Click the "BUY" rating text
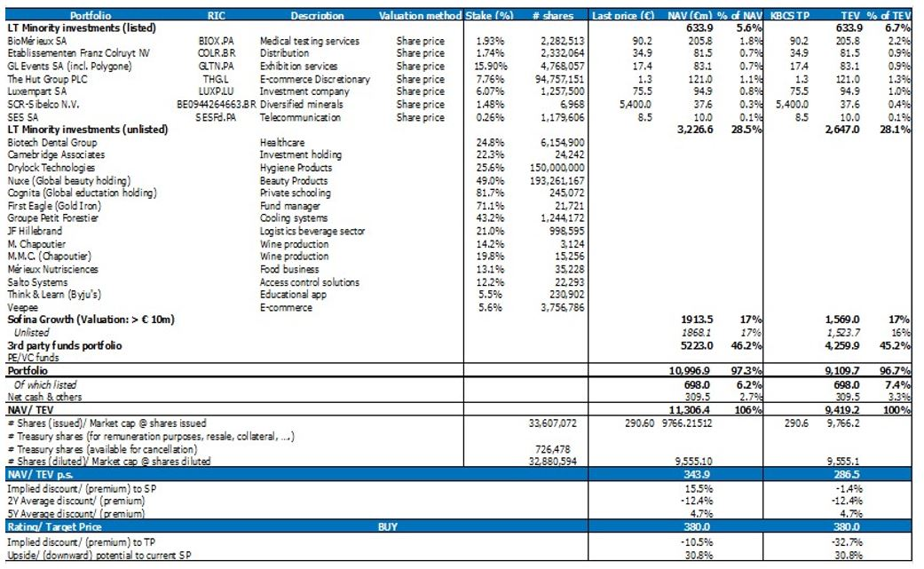Image resolution: width=924 pixels, height=569 pixels. [387, 527]
